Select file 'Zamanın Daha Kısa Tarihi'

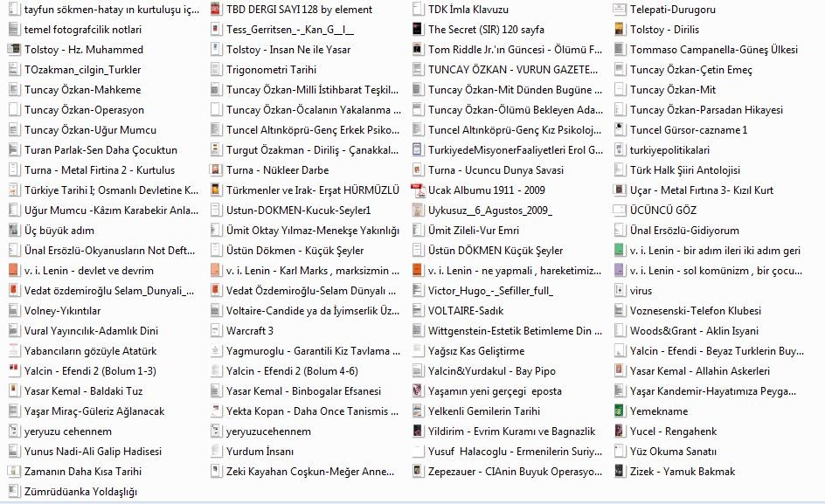pos(83,472)
